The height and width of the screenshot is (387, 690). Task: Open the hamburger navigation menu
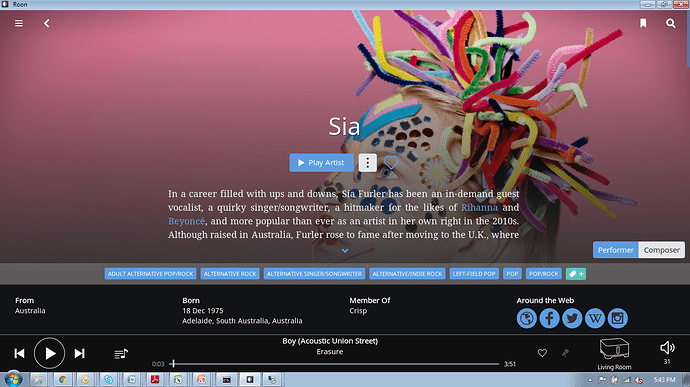pyautogui.click(x=19, y=23)
